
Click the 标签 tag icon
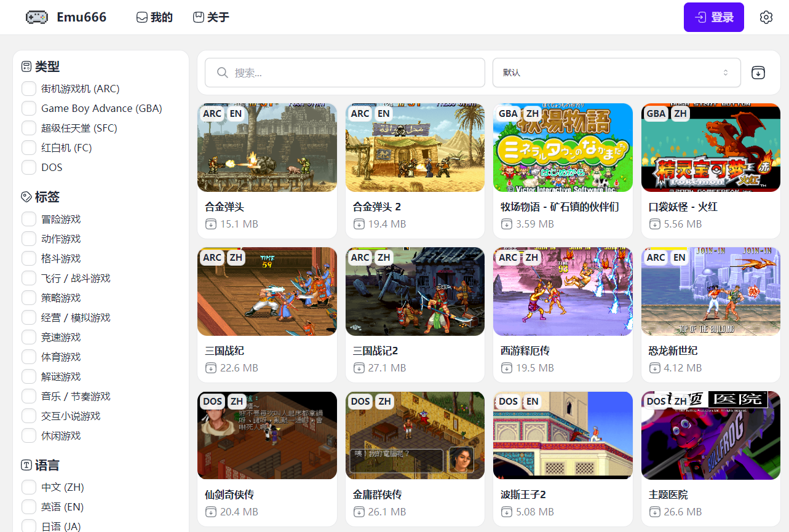[26, 197]
